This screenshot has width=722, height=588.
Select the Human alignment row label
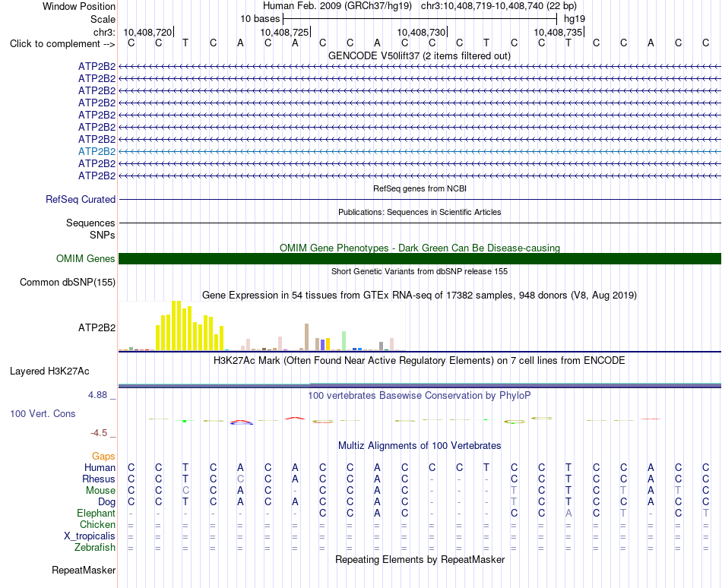click(x=100, y=467)
